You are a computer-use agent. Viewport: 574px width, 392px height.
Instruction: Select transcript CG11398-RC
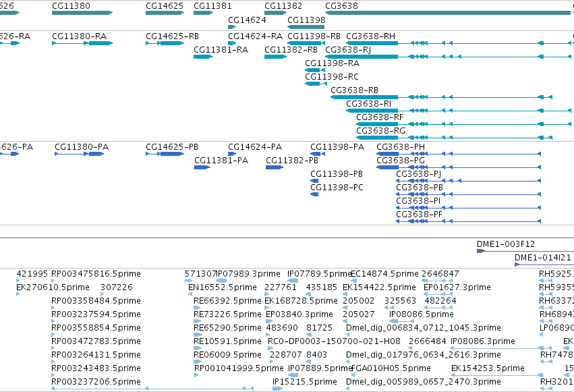pyautogui.click(x=316, y=84)
